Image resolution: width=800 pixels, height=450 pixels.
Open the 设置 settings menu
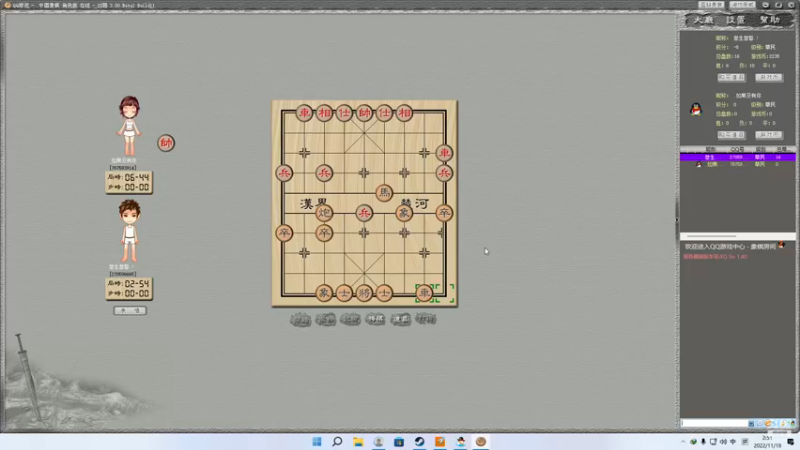736,20
